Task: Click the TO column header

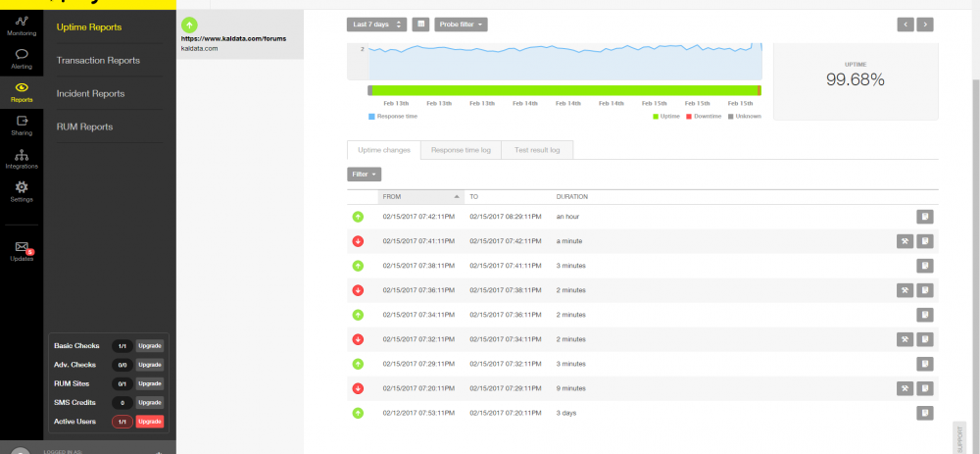Action: 473,196
